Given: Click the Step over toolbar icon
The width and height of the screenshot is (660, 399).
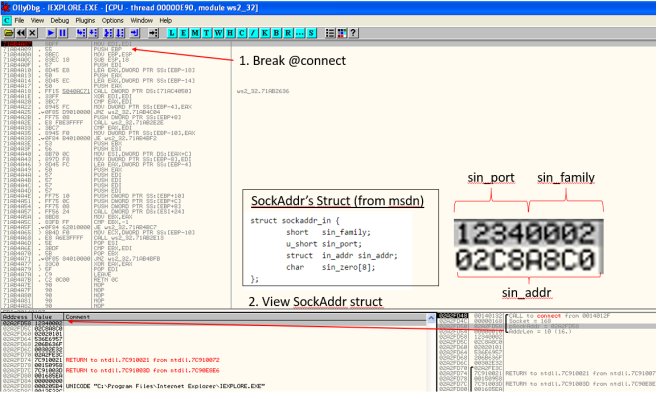Looking at the screenshot, I should [93, 33].
